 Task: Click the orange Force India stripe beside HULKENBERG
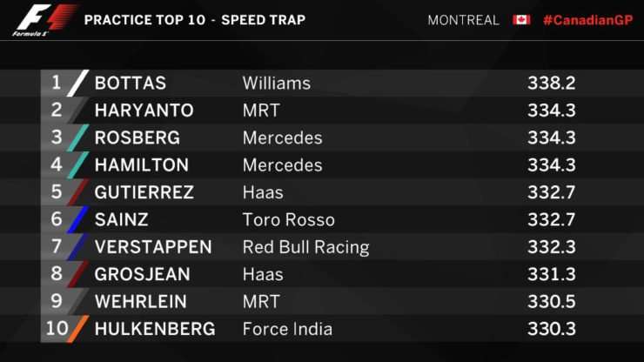77,329
